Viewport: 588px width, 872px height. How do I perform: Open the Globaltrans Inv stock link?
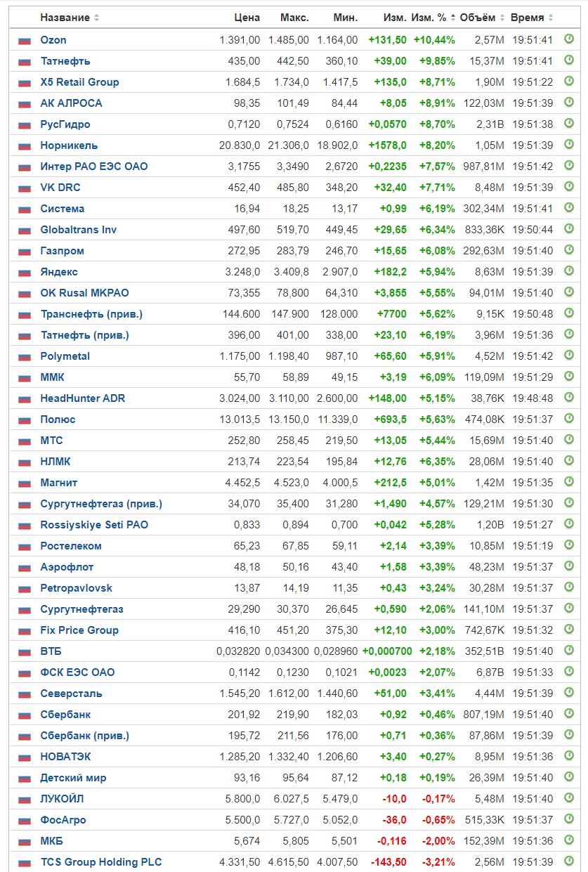[79, 230]
